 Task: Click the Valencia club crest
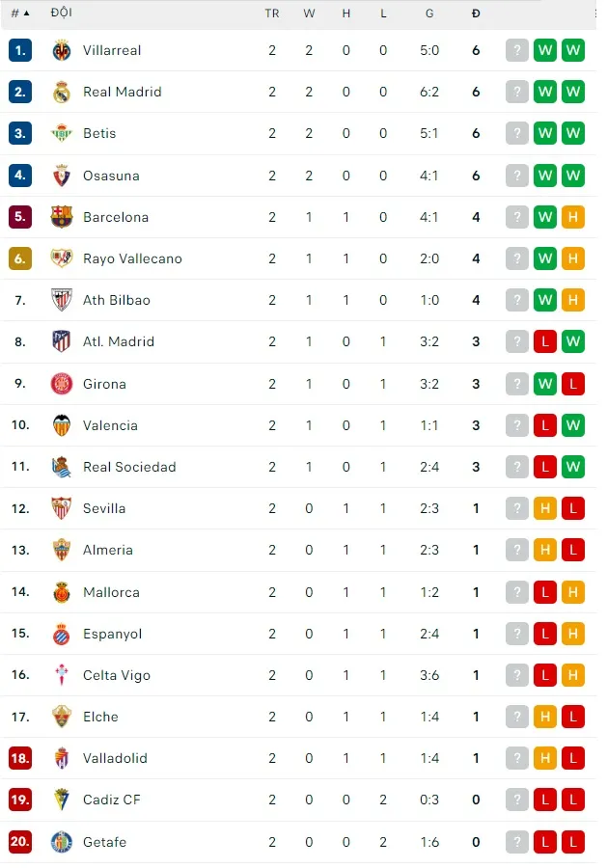click(63, 425)
